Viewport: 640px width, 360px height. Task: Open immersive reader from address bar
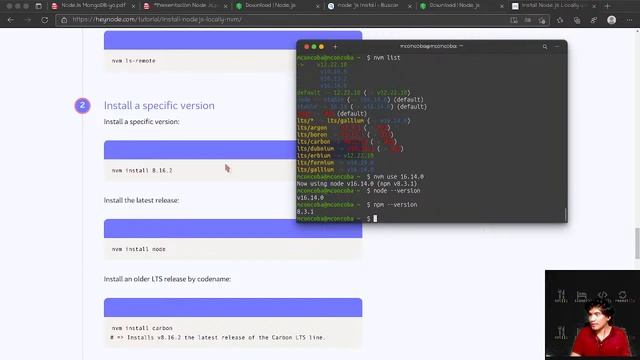528,20
